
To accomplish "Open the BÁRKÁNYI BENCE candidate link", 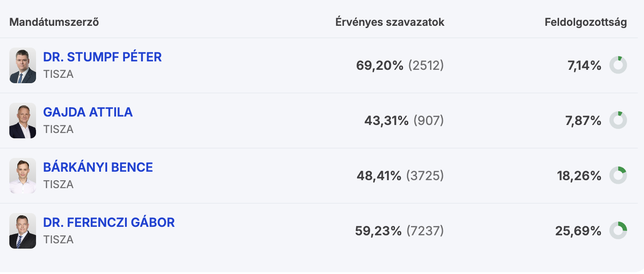I will click(98, 167).
